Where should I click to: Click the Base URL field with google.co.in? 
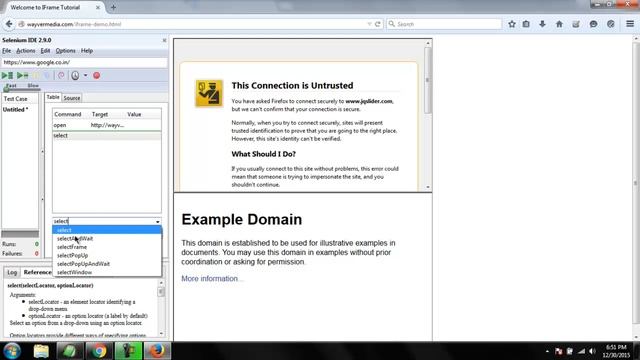84,62
